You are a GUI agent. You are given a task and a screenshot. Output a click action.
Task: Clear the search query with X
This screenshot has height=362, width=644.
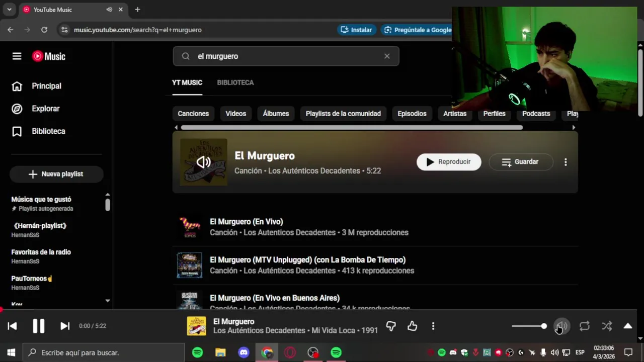[x=387, y=56]
